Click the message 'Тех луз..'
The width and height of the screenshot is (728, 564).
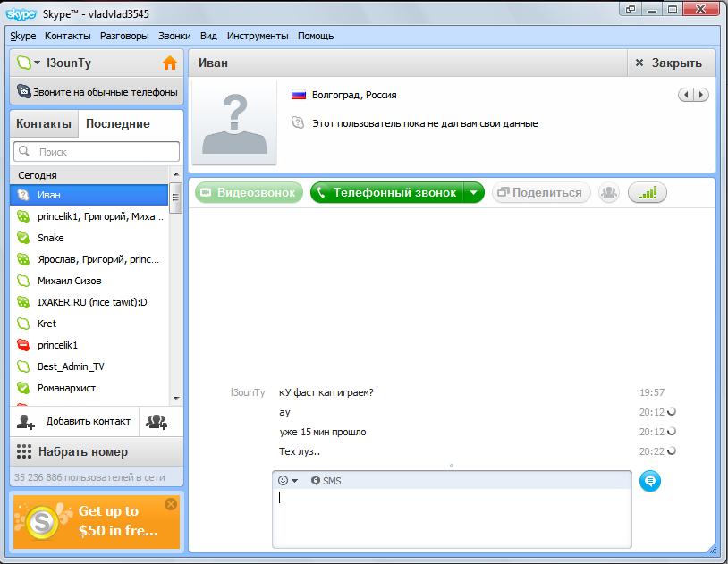click(300, 451)
